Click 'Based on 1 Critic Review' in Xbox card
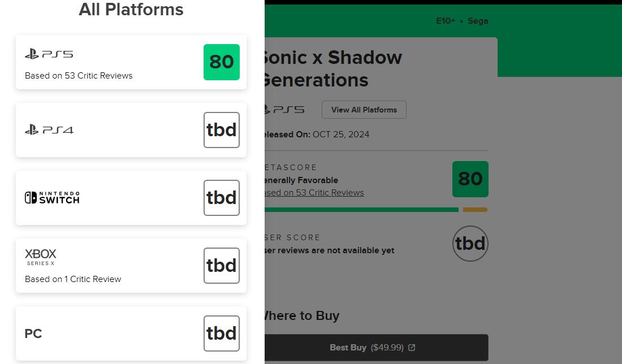 pos(73,279)
